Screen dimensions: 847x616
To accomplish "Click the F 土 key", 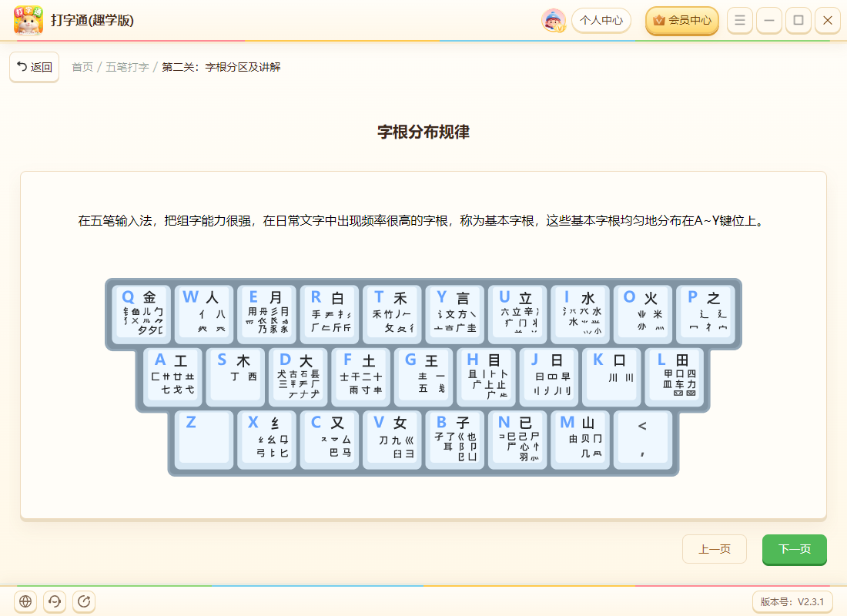I will pyautogui.click(x=361, y=377).
